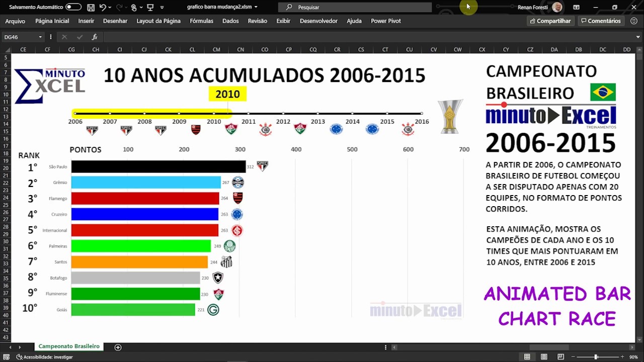Screen dimensions: 644x362
Task: Click the Comentários button
Action: click(x=601, y=21)
